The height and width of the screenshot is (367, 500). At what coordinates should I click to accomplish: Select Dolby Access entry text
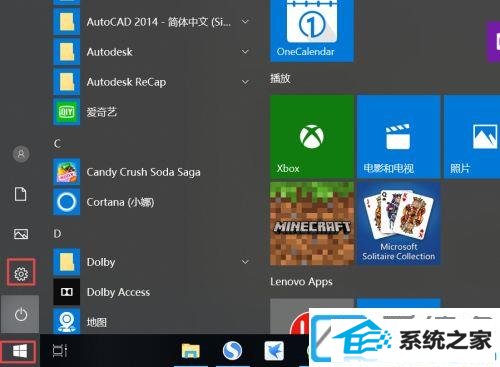pyautogui.click(x=118, y=292)
